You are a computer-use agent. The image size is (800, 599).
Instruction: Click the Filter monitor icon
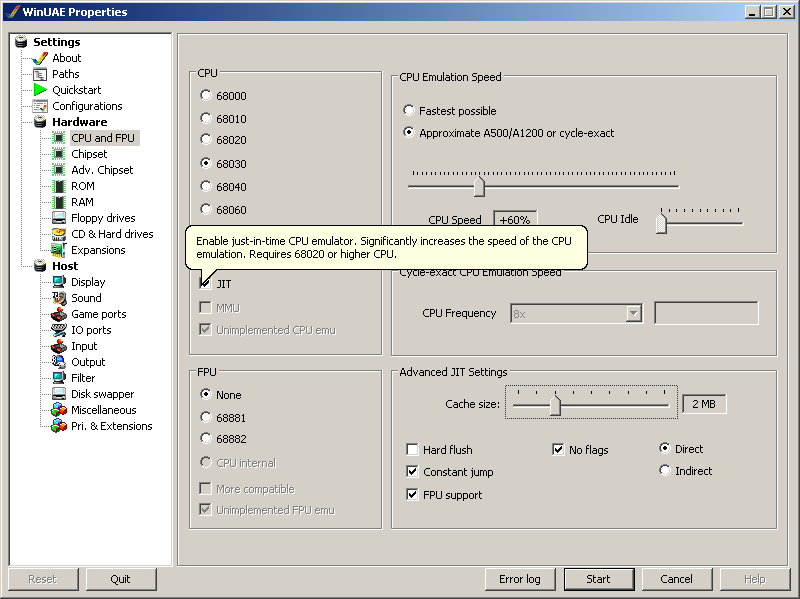pyautogui.click(x=59, y=378)
